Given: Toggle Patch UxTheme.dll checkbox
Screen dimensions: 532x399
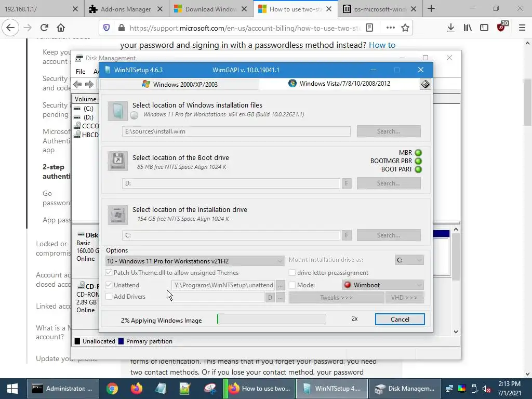Looking at the screenshot, I should coord(109,272).
